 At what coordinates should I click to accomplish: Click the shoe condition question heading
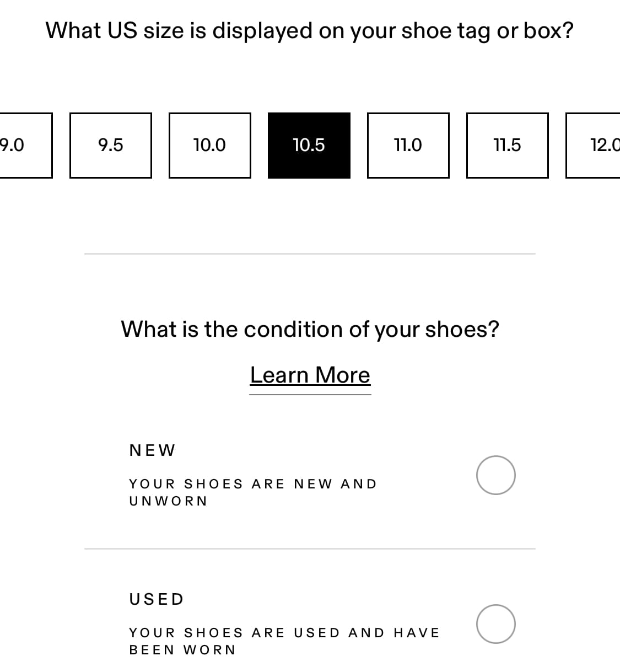tap(310, 329)
